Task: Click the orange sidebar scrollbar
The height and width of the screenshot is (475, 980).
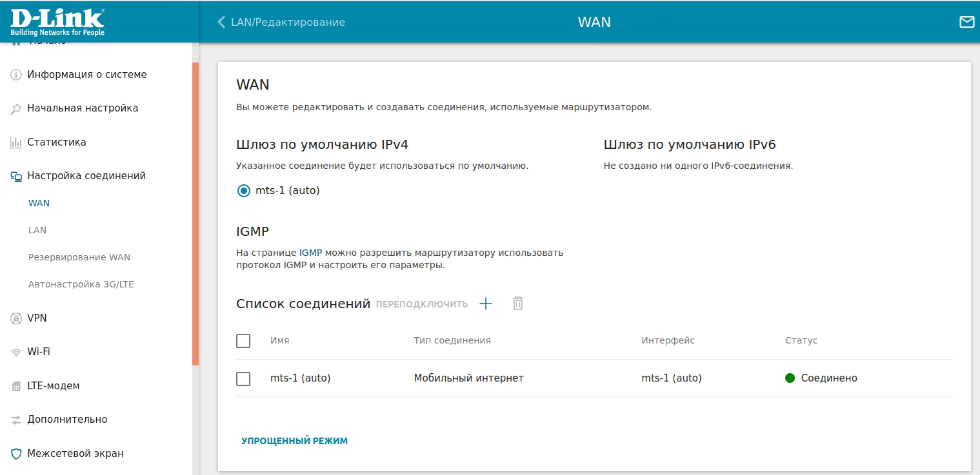Action: (x=195, y=213)
